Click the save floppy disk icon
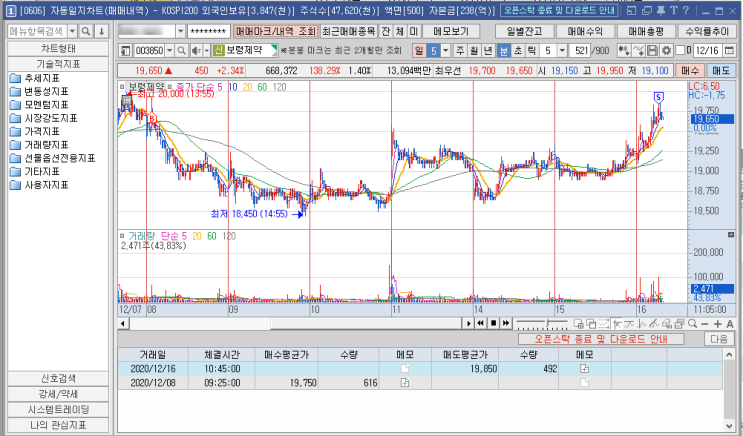Viewport: 743px width, 436px height. click(x=652, y=50)
